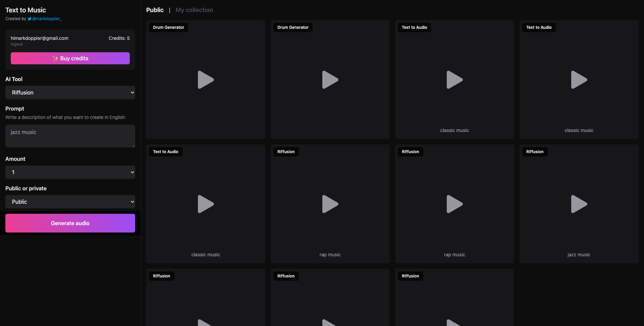Select the Public tab
This screenshot has height=326, width=644.
tap(155, 10)
